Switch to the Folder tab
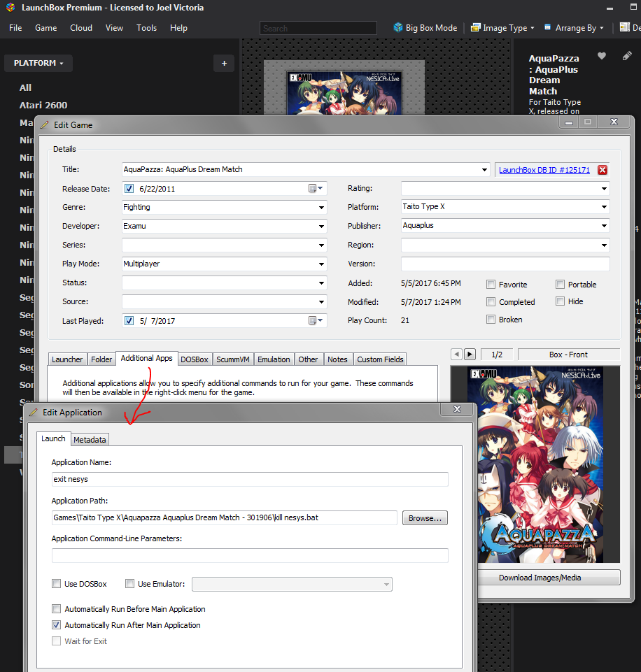Image resolution: width=641 pixels, height=672 pixels. click(x=101, y=359)
